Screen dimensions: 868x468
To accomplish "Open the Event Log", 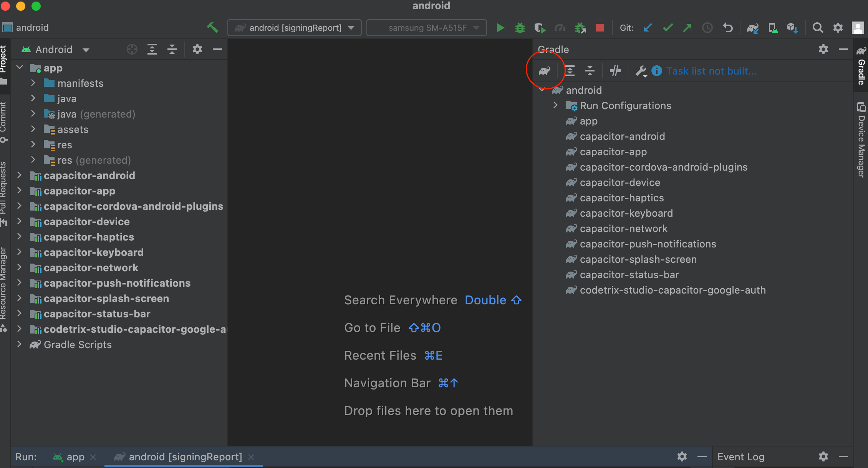I will (741, 457).
